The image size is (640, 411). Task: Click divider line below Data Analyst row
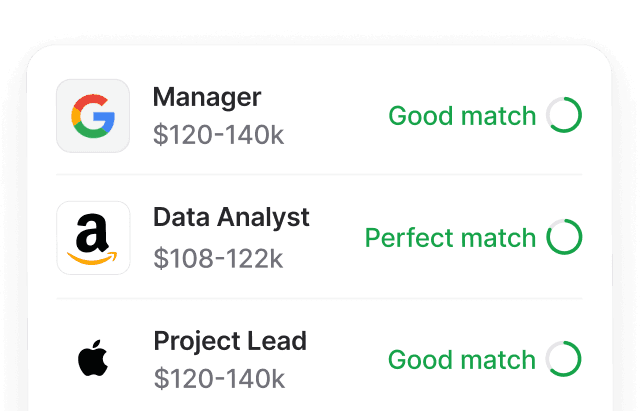319,298
